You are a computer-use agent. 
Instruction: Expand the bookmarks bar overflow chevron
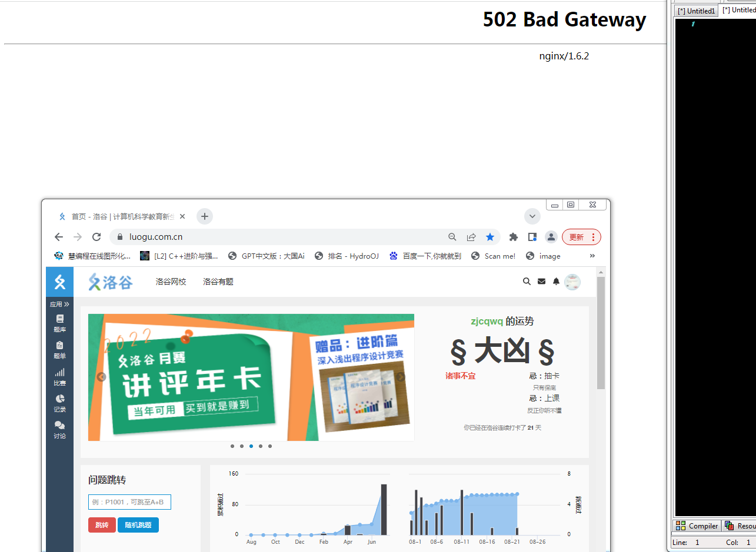tap(592, 256)
